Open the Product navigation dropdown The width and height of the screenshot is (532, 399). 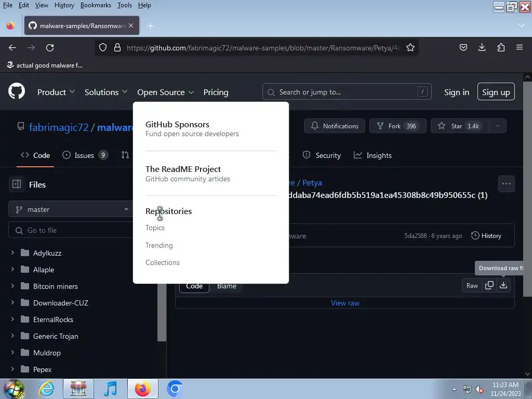tap(56, 92)
